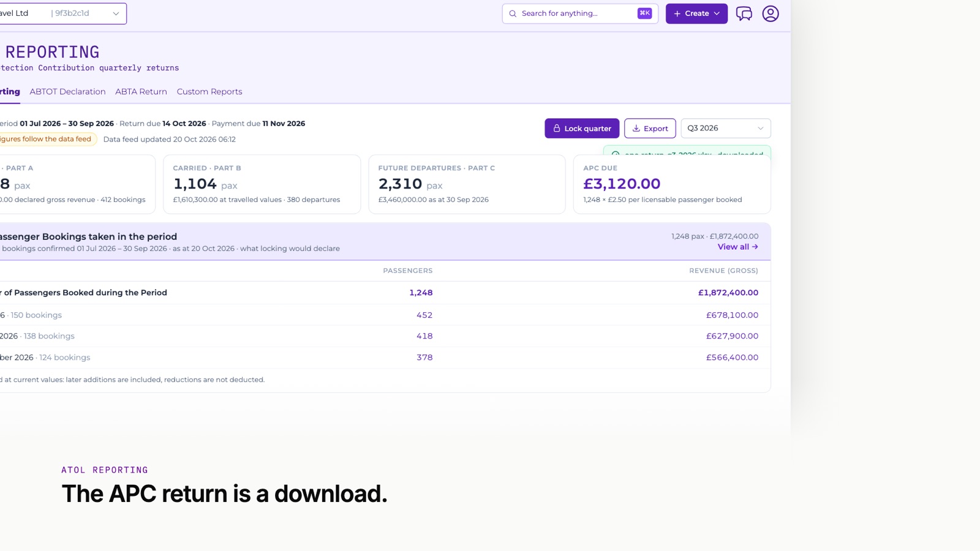Select the 124 bookings row
Viewport: 980px width, 551px height.
pos(385,358)
